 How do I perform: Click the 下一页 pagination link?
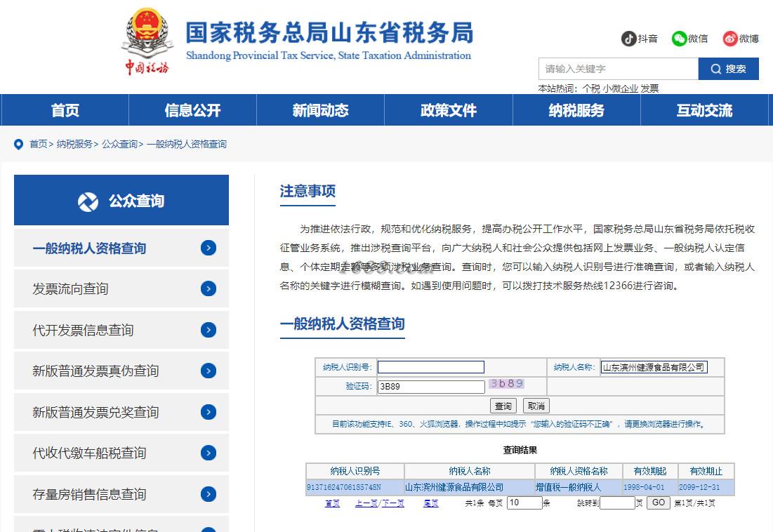(x=393, y=503)
